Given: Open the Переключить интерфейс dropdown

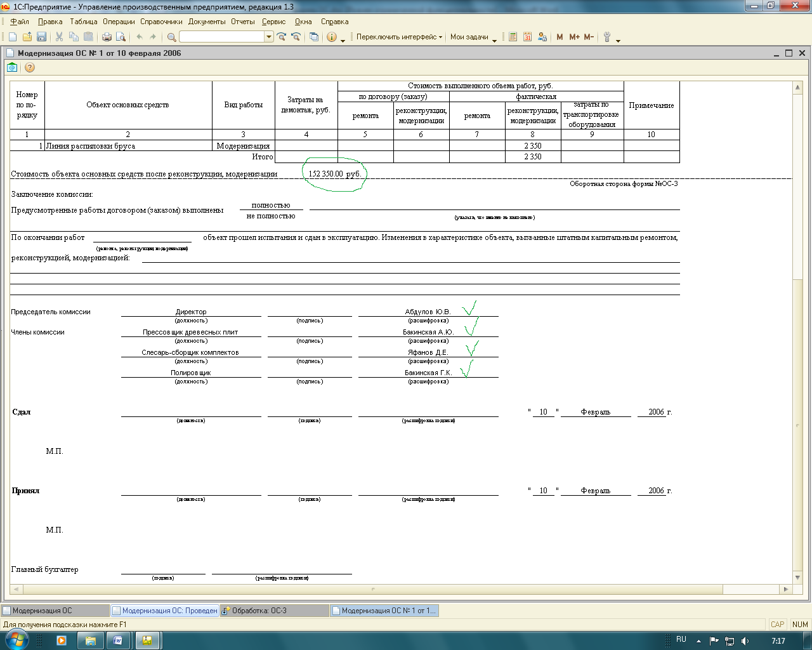Looking at the screenshot, I should (400, 37).
